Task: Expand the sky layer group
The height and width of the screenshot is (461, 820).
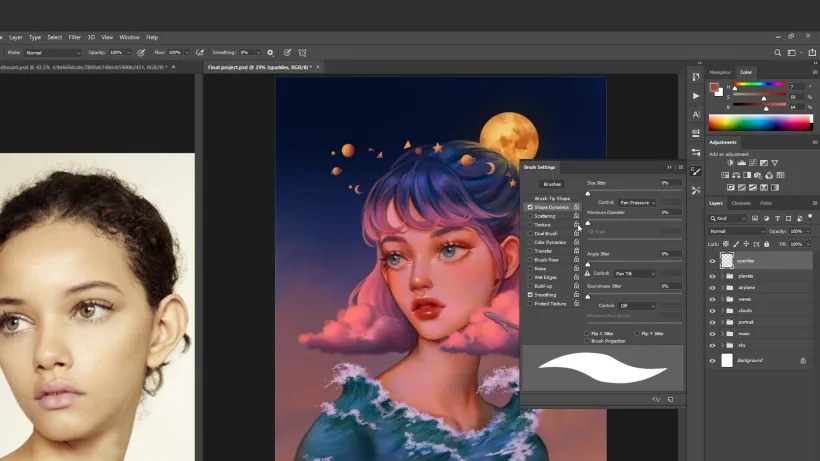Action: (722, 345)
